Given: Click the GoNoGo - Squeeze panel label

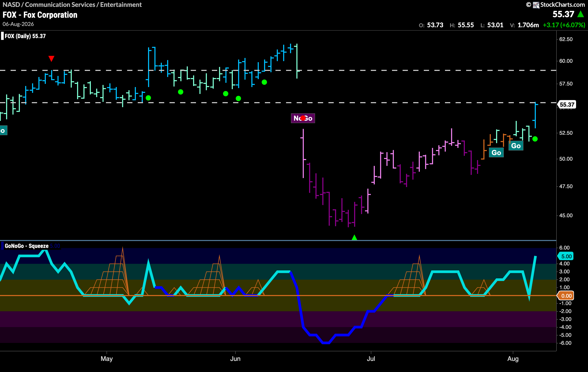Looking at the screenshot, I should [26, 246].
